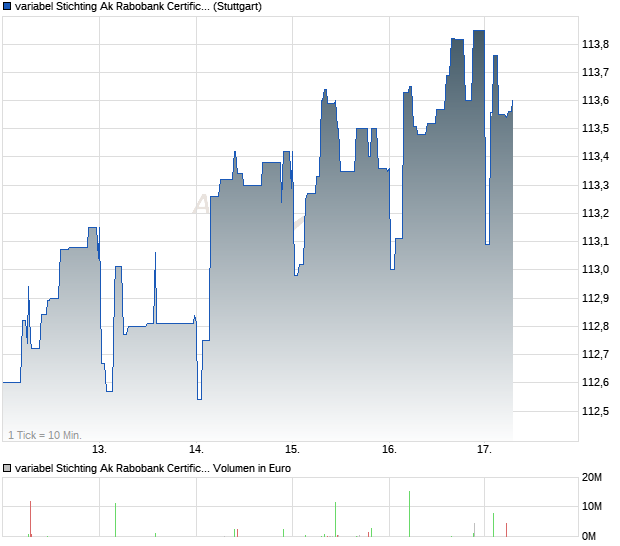Click the blue price series legend swatch
Screen dimensions: 620x546
pyautogui.click(x=8, y=7)
